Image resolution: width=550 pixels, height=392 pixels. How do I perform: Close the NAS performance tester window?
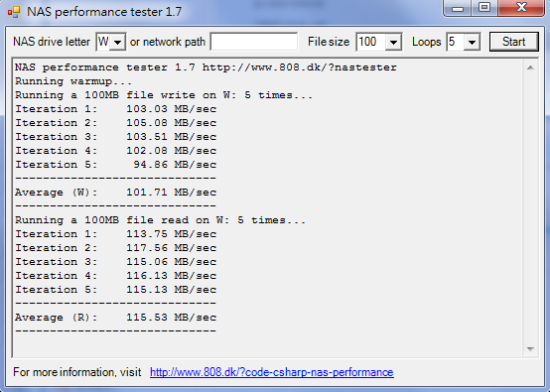coord(521,8)
